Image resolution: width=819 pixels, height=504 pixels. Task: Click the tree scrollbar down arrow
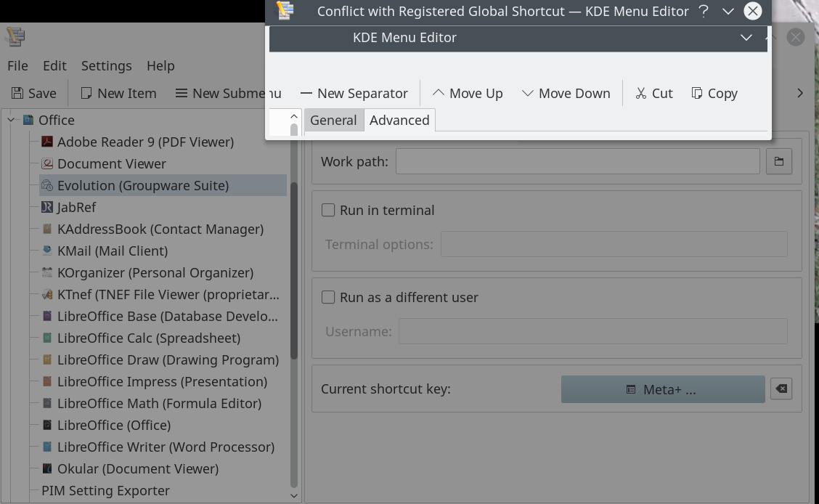click(x=293, y=495)
